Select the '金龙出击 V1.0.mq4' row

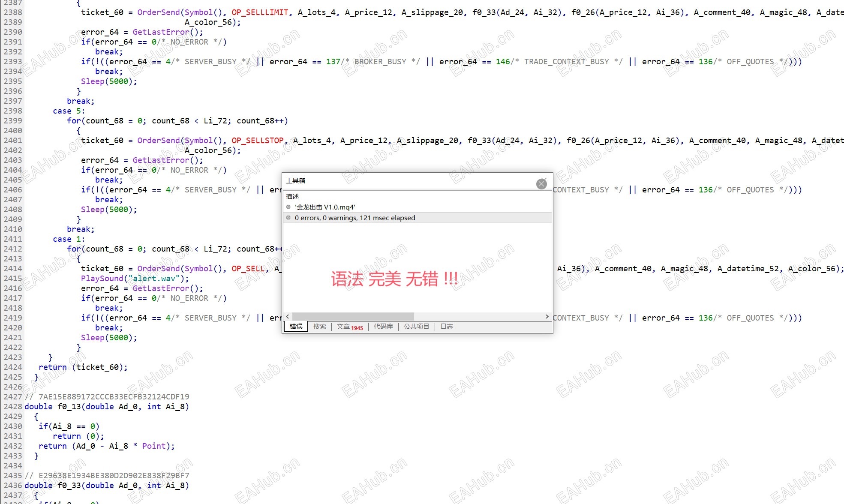325,207
